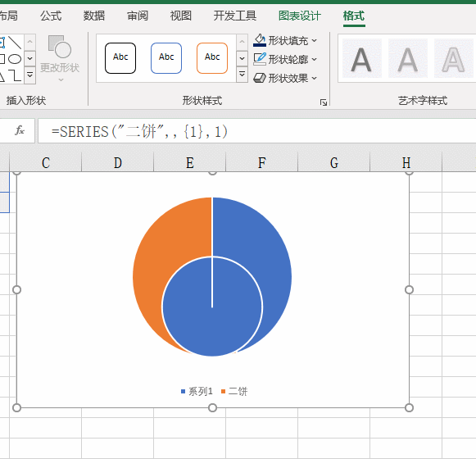The image size is (476, 459).
Task: Click the 二饼 legend entry
Action: coord(234,391)
